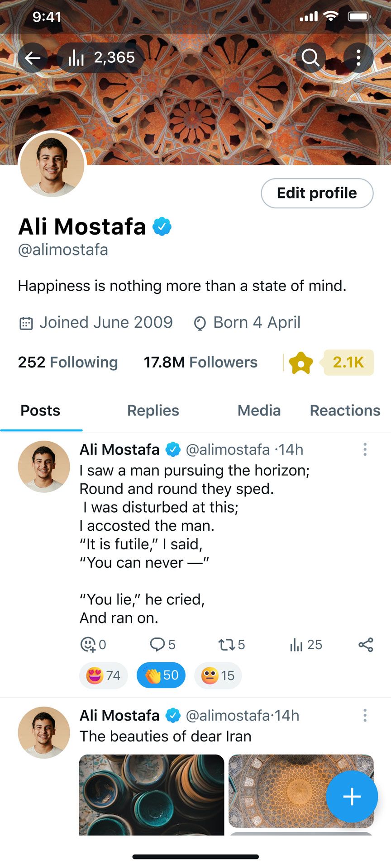Open the profile analytics counter 2,365

click(101, 58)
